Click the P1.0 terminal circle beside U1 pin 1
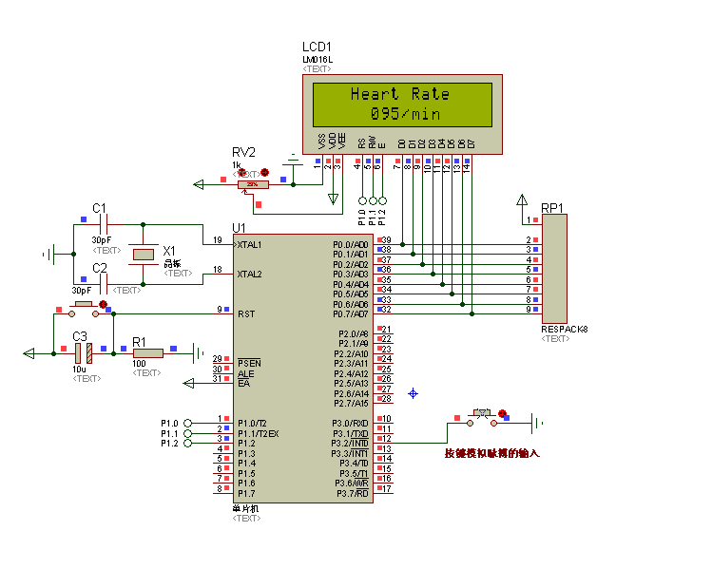The height and width of the screenshot is (588, 712). (x=187, y=424)
